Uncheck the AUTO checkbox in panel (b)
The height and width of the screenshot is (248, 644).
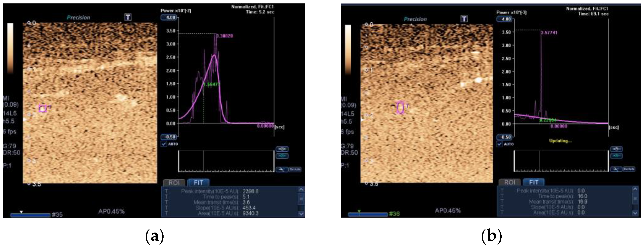point(500,144)
